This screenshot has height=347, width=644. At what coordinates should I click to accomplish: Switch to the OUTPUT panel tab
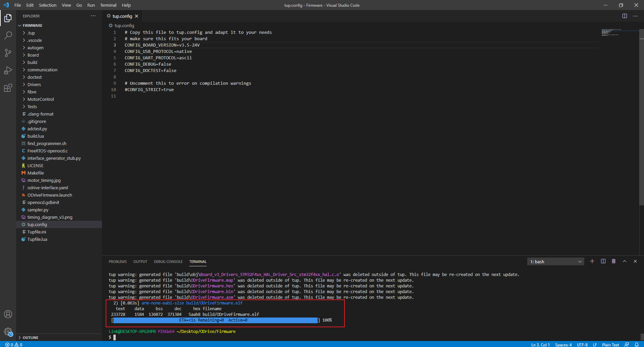tap(140, 262)
